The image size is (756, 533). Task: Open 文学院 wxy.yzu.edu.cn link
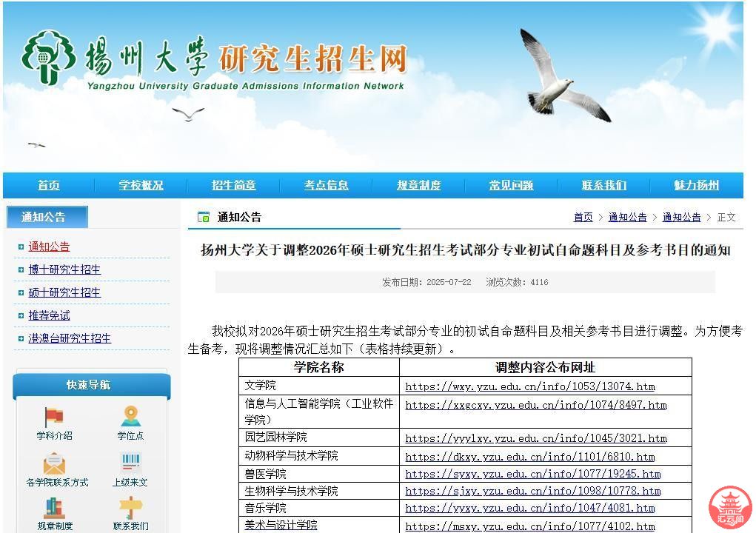pos(530,386)
